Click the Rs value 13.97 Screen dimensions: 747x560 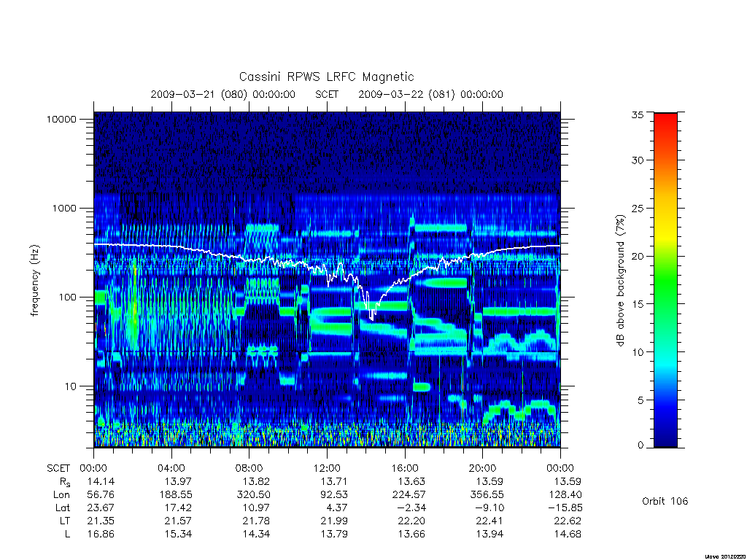pos(179,481)
